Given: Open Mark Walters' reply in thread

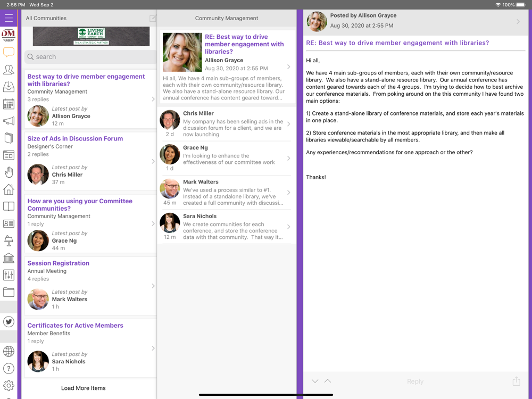Looking at the screenshot, I should 226,193.
